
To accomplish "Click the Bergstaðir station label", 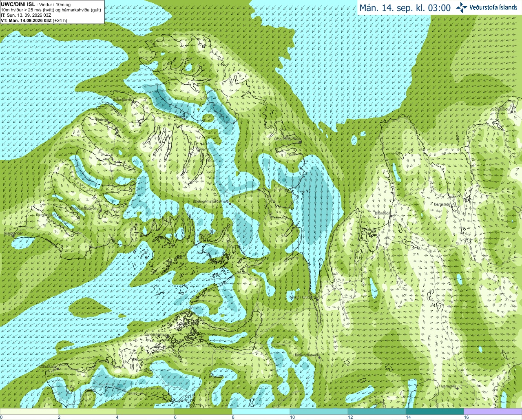I will click(442, 204).
